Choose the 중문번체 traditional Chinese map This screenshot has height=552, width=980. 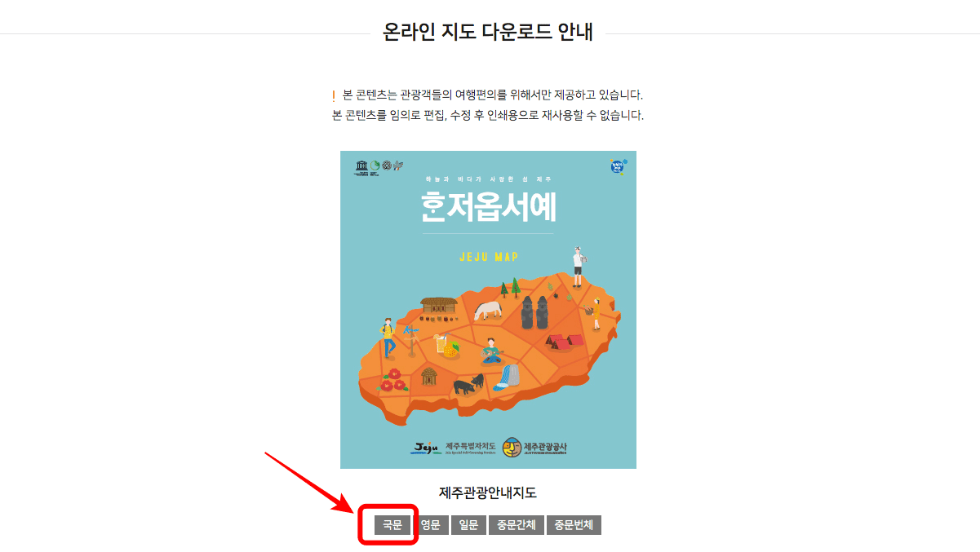click(x=574, y=525)
